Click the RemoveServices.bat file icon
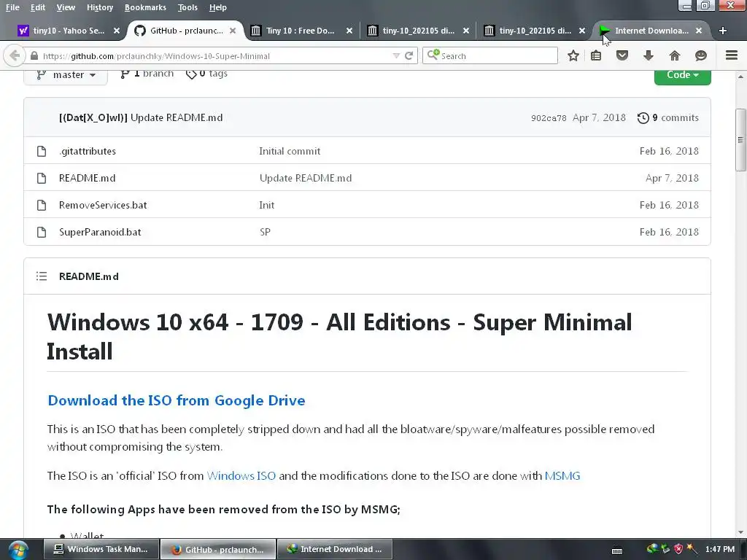This screenshot has width=747, height=560. click(x=42, y=205)
